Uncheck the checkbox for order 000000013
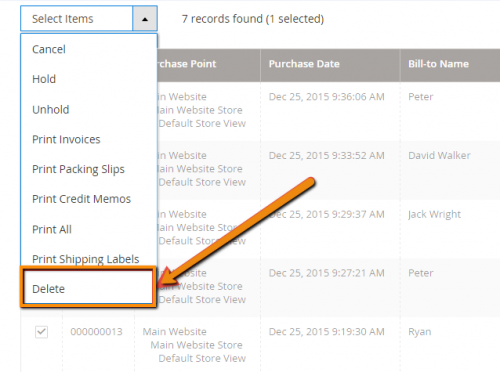 click(x=41, y=332)
